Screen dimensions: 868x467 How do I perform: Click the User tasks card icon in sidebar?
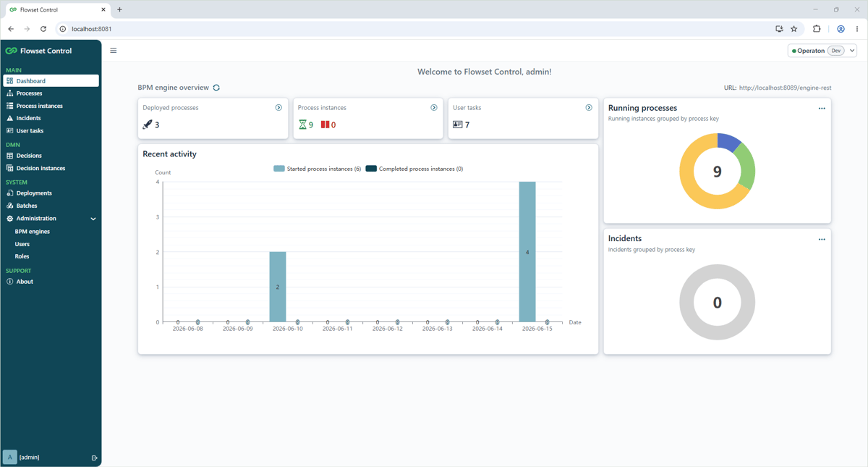pyautogui.click(x=9, y=131)
